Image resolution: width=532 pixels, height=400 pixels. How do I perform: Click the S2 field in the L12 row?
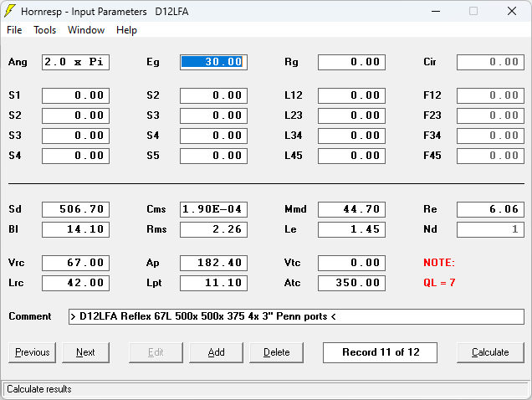point(214,95)
